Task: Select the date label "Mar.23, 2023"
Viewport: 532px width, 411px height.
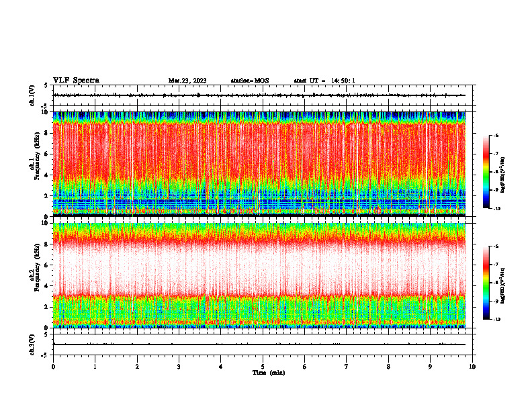Action: [x=187, y=81]
